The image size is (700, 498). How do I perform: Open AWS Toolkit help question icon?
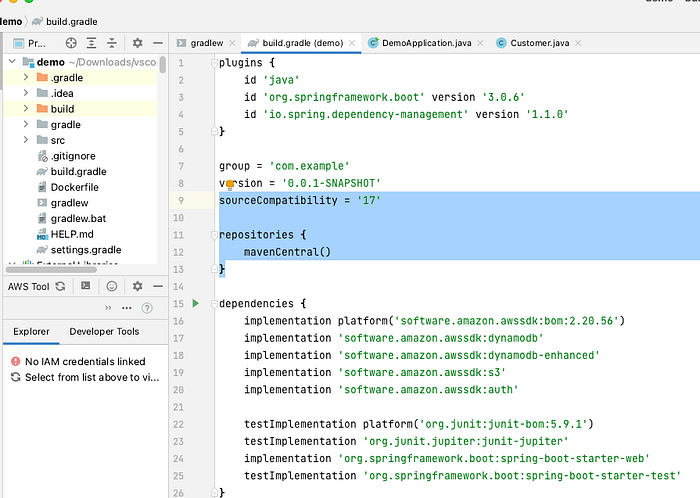pyautogui.click(x=147, y=308)
